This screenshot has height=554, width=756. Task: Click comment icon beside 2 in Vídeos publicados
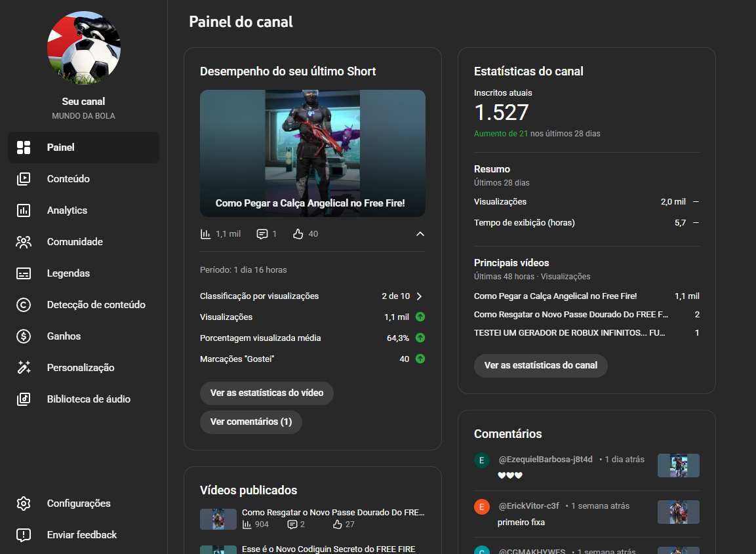292,524
